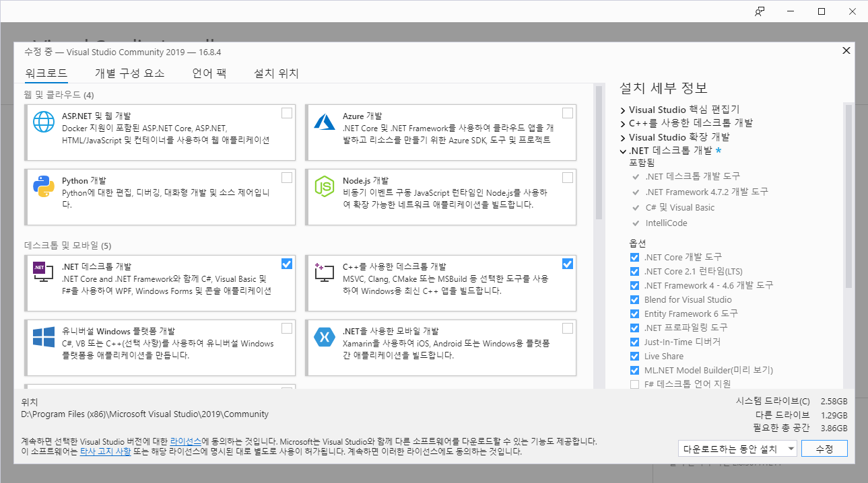Uncheck the .NET 프로파일링 도구 option

pos(634,328)
